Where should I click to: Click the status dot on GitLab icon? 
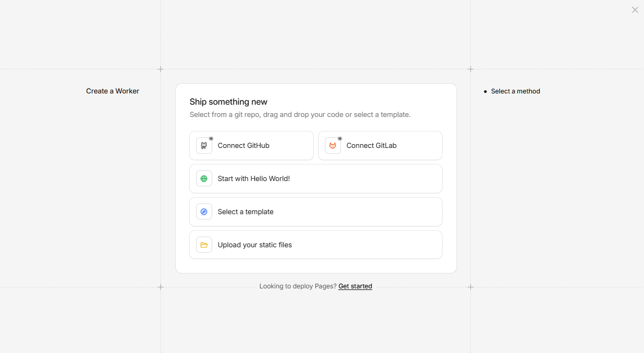click(340, 138)
